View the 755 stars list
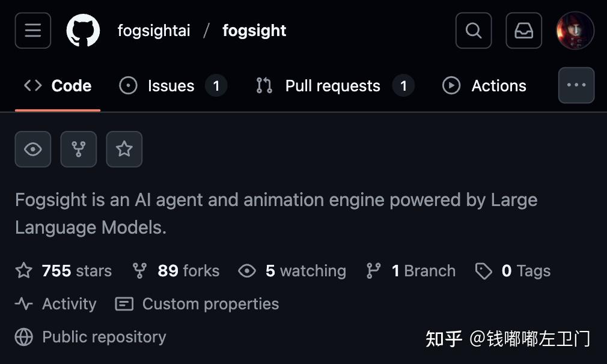The width and height of the screenshot is (607, 364). (x=64, y=271)
